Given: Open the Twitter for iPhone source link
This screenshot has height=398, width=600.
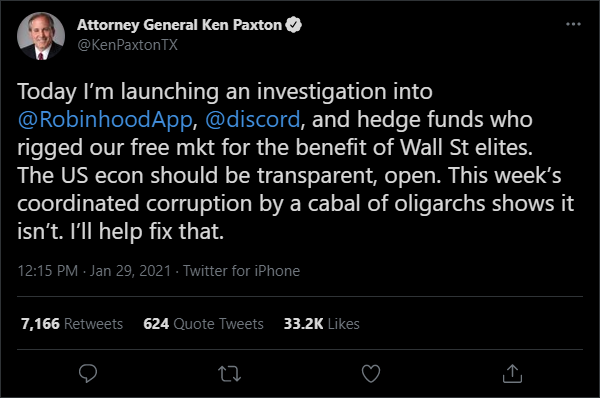Looking at the screenshot, I should 241,271.
